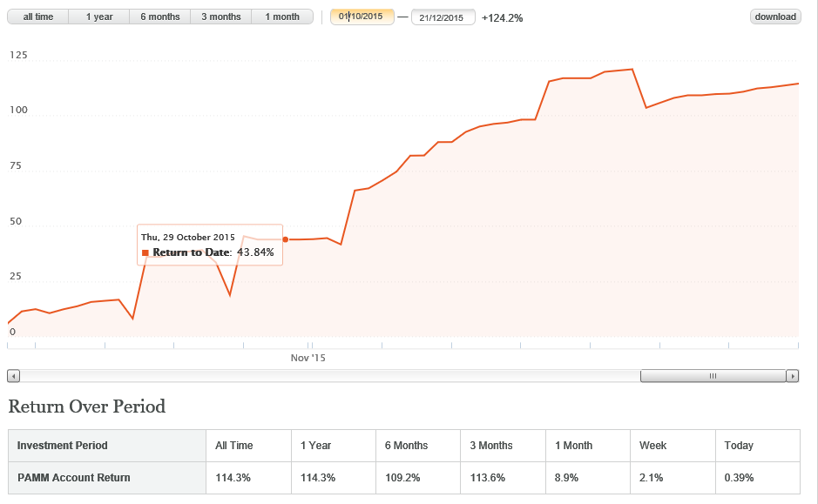Click the download button

(775, 17)
